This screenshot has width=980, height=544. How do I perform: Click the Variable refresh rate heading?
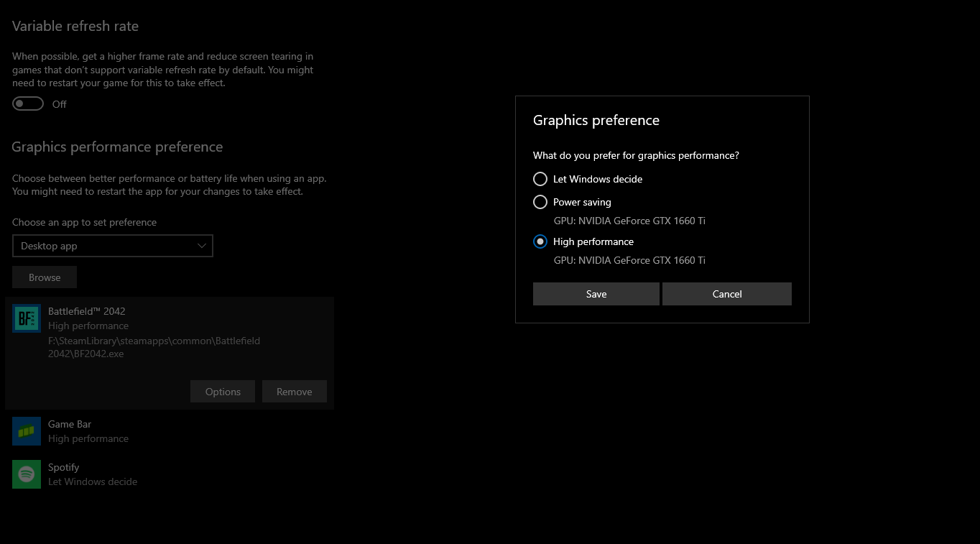(75, 26)
